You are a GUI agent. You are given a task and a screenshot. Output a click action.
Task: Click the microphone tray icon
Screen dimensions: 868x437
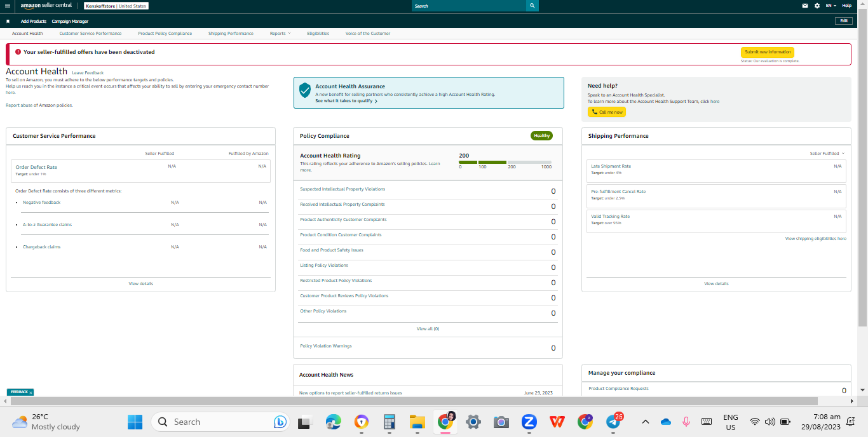[x=686, y=422]
